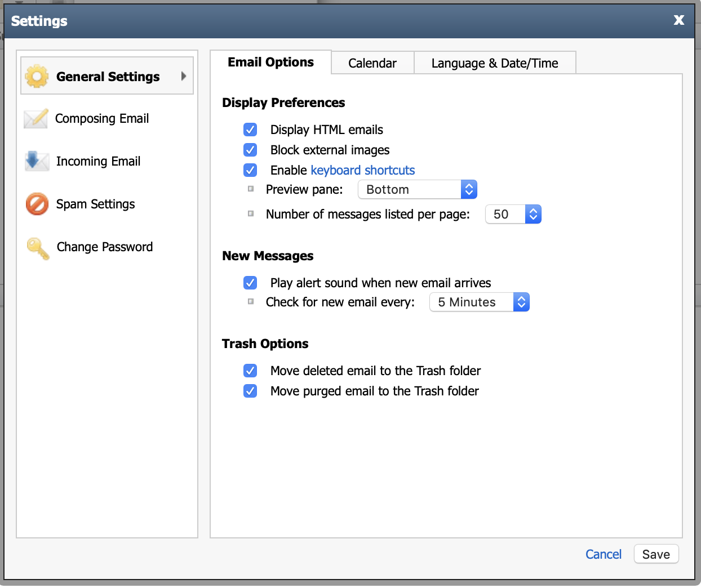Viewport: 701px width, 588px height.
Task: Click the Change Password key icon
Action: 38,248
